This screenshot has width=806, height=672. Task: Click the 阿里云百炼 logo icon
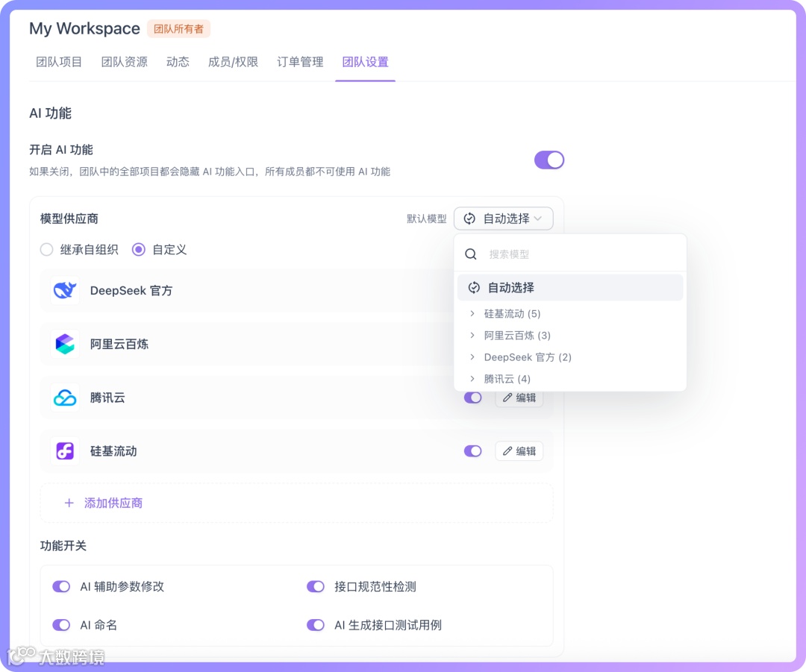pyautogui.click(x=65, y=344)
